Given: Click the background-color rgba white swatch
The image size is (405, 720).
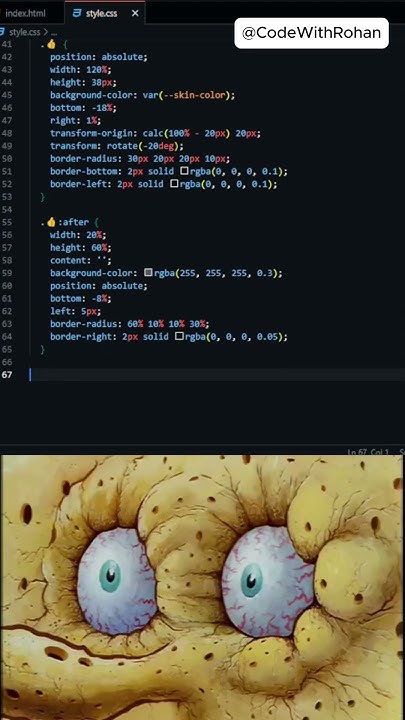Looking at the screenshot, I should (x=148, y=273).
